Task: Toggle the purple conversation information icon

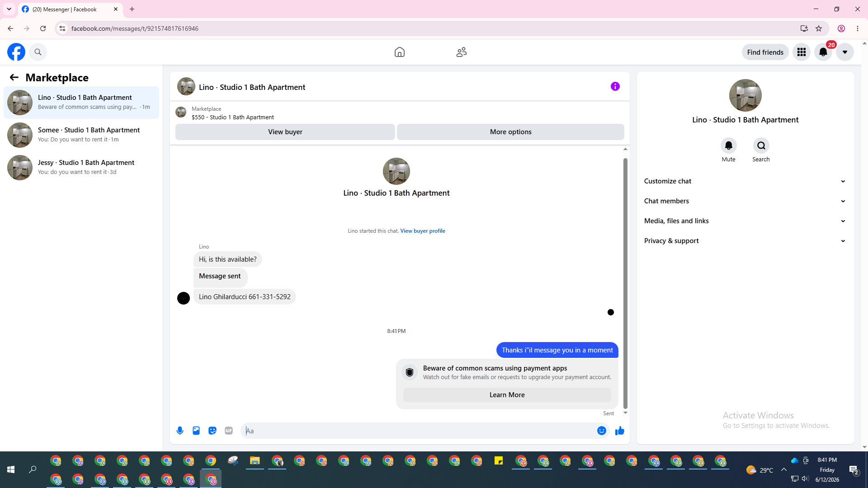Action: click(x=615, y=86)
